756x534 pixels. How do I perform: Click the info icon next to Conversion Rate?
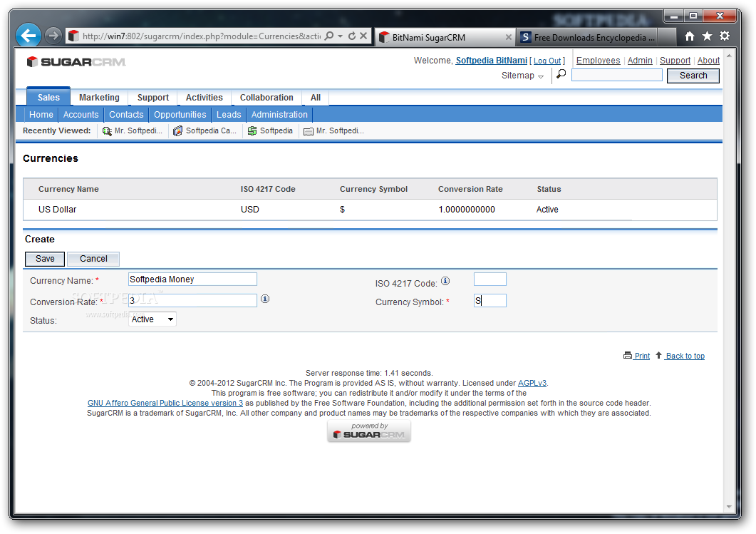265,299
